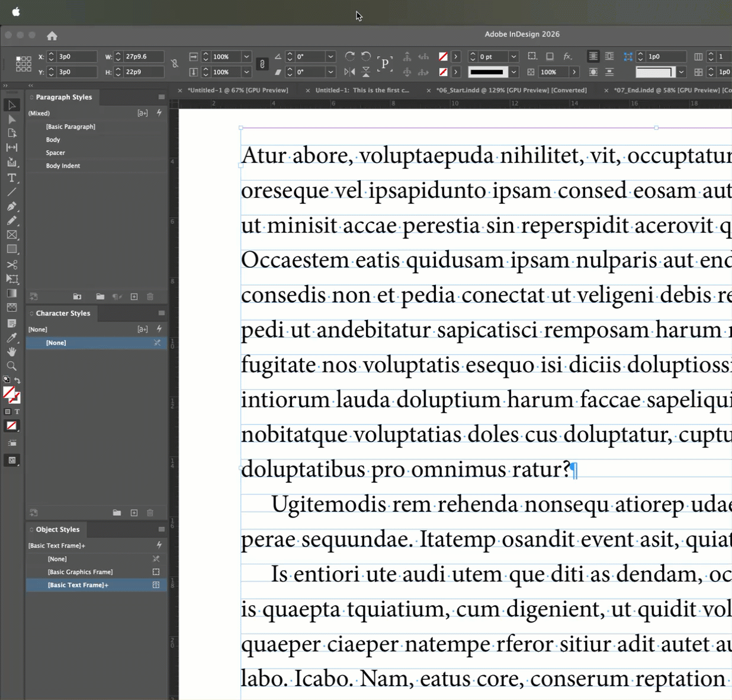Toggle no text wrap button
Image resolution: width=732 pixels, height=700 pixels.
click(593, 56)
